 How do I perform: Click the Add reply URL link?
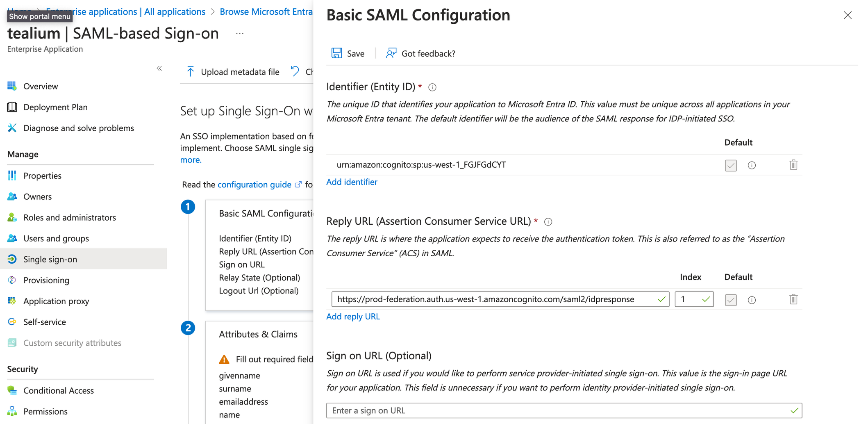click(353, 316)
